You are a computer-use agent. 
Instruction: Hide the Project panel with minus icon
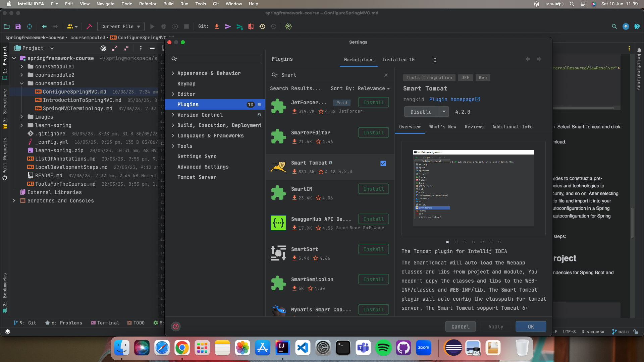[152, 48]
